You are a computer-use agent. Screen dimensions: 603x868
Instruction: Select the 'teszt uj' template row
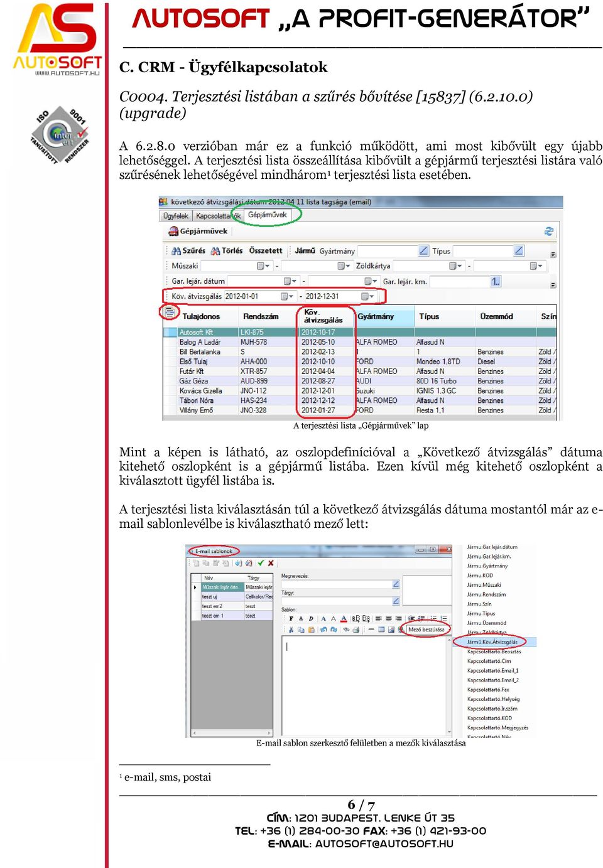pyautogui.click(x=232, y=597)
